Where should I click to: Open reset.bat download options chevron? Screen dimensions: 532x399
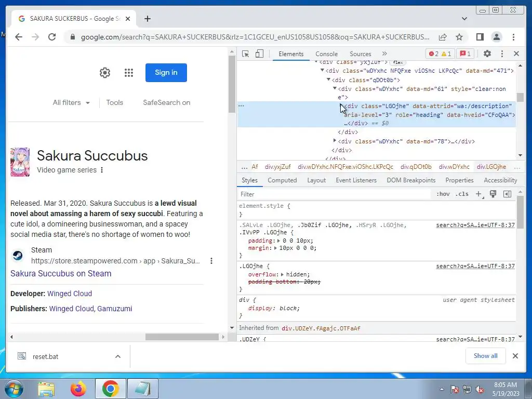coord(118,356)
